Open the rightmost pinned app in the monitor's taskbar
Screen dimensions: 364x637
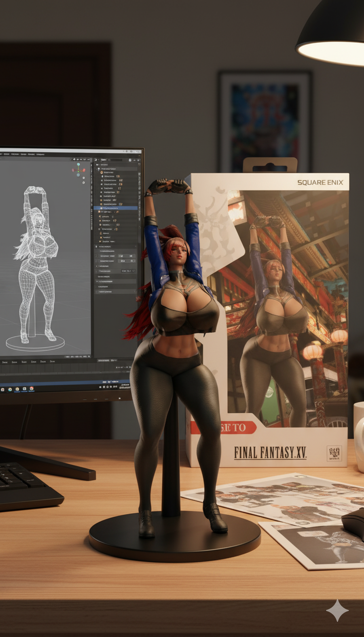32,389
